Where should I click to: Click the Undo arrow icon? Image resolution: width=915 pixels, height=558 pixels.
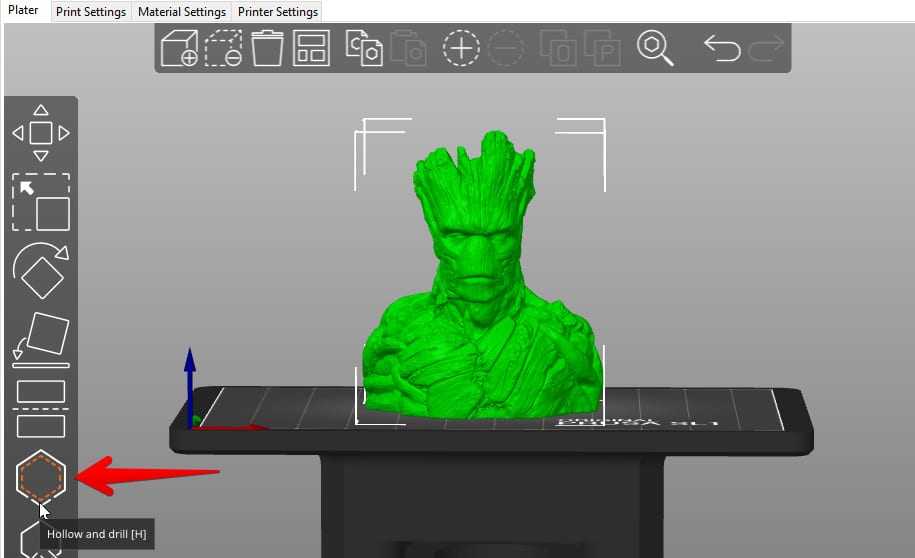point(722,48)
